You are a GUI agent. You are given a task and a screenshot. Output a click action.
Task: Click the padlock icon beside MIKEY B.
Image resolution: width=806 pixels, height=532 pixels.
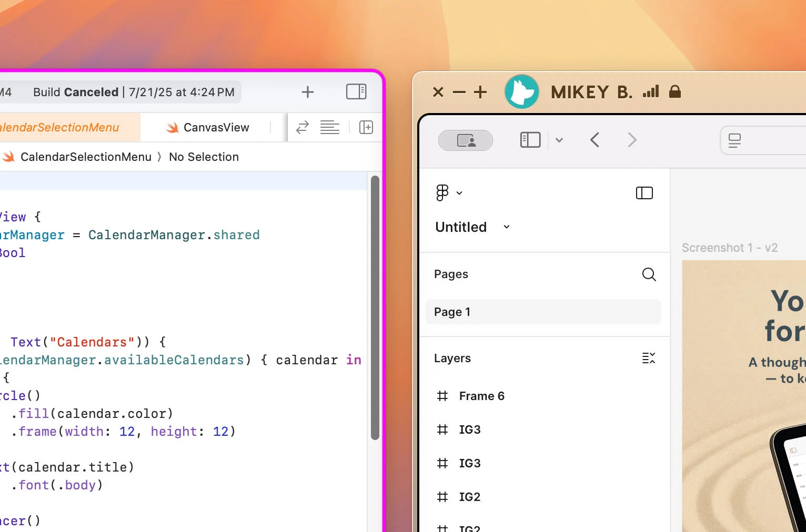point(675,92)
